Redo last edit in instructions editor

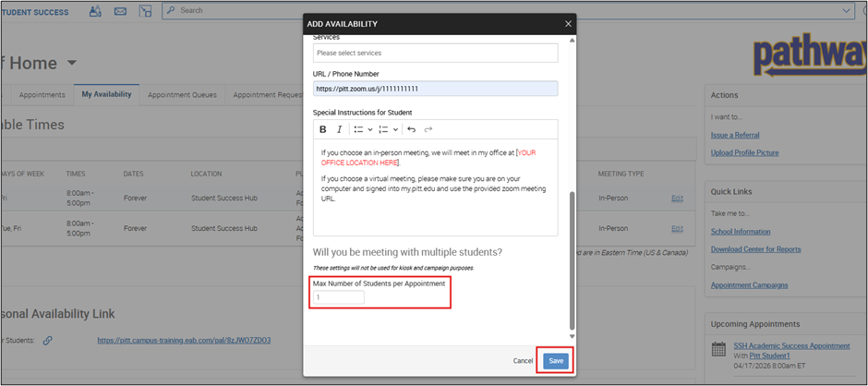(428, 129)
